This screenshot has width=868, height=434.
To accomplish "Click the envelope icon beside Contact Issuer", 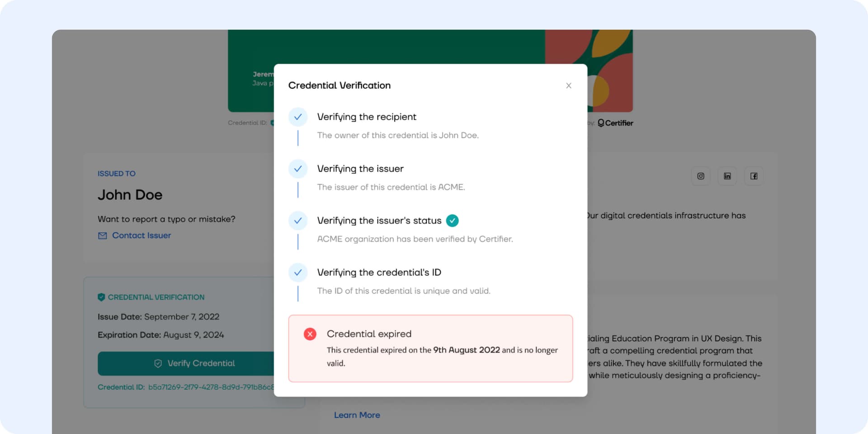I will click(103, 236).
